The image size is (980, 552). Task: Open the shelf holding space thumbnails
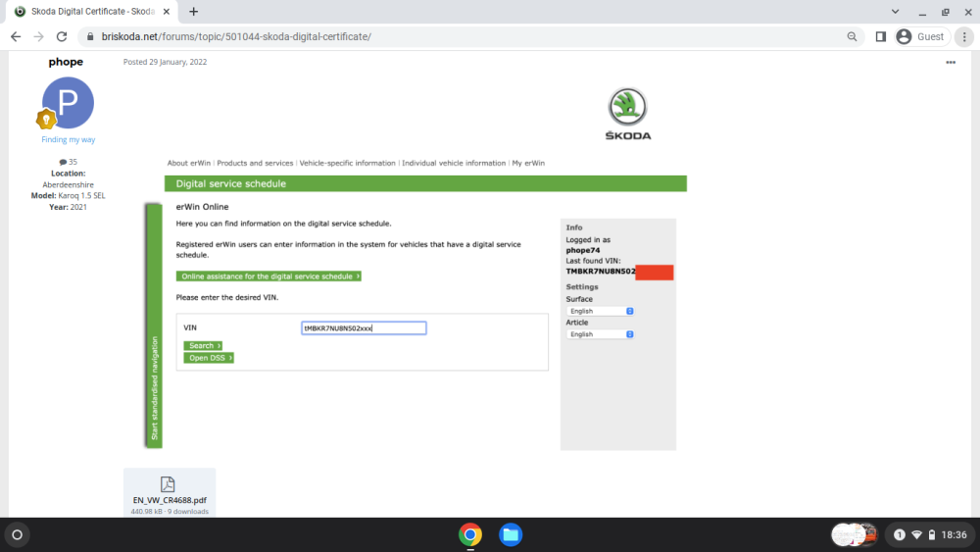[855, 535]
